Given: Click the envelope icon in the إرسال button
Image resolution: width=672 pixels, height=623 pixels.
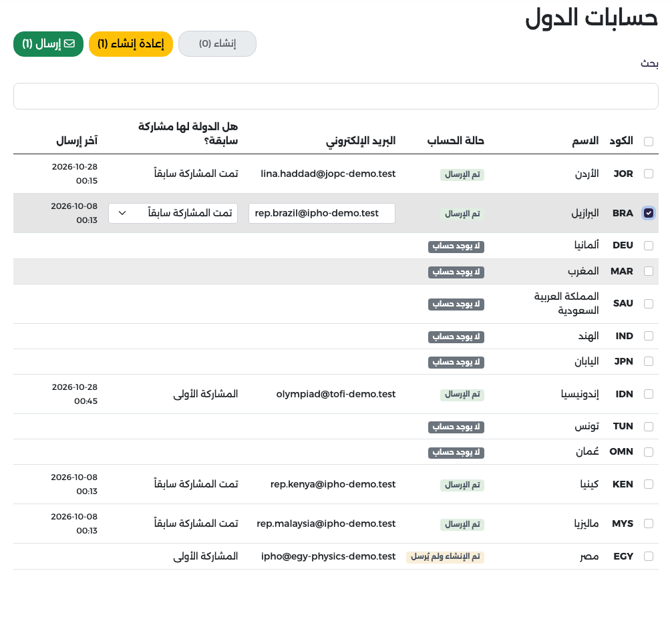Looking at the screenshot, I should (69, 43).
